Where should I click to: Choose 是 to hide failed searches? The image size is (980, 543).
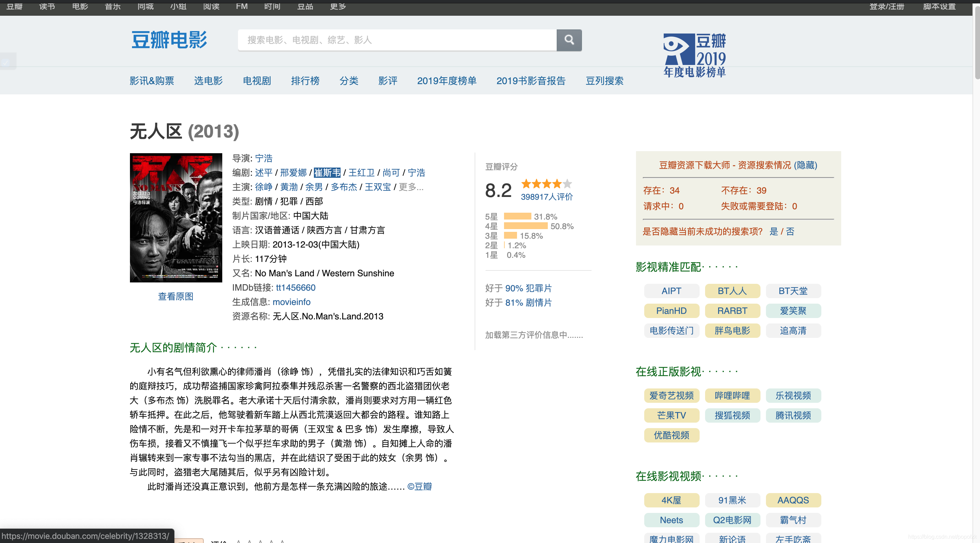774,231
